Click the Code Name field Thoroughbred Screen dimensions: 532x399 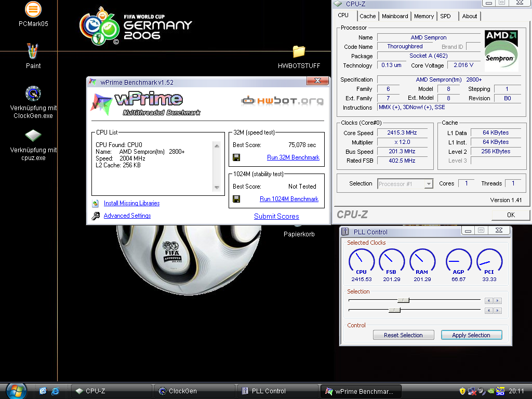pos(405,46)
